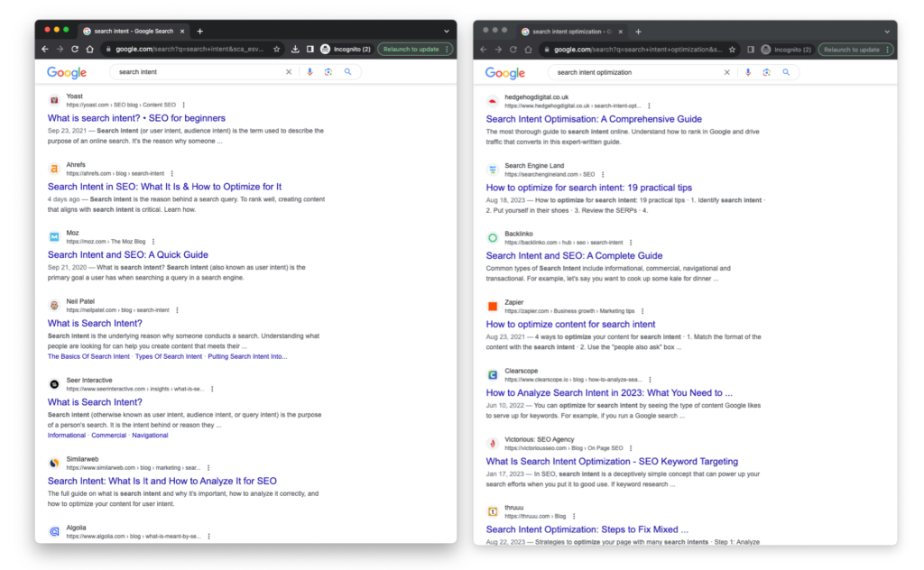Viewport: 924px width, 570px height.
Task: Reload the left page with the refresh icon
Action: click(x=75, y=49)
